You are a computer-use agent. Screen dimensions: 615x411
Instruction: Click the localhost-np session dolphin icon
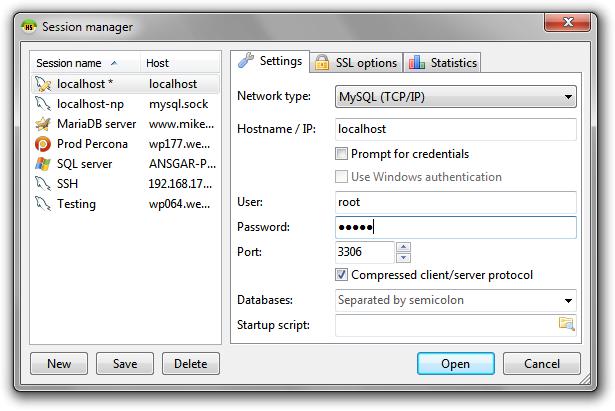click(43, 104)
